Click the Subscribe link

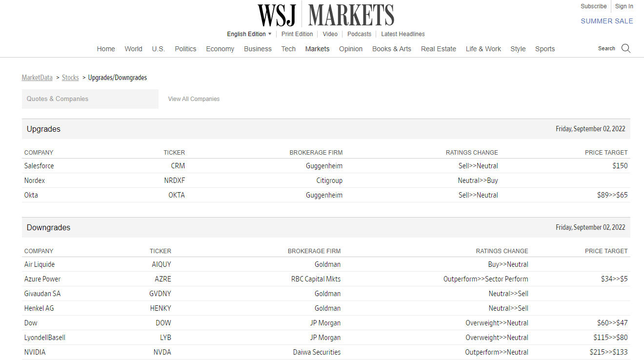[593, 6]
